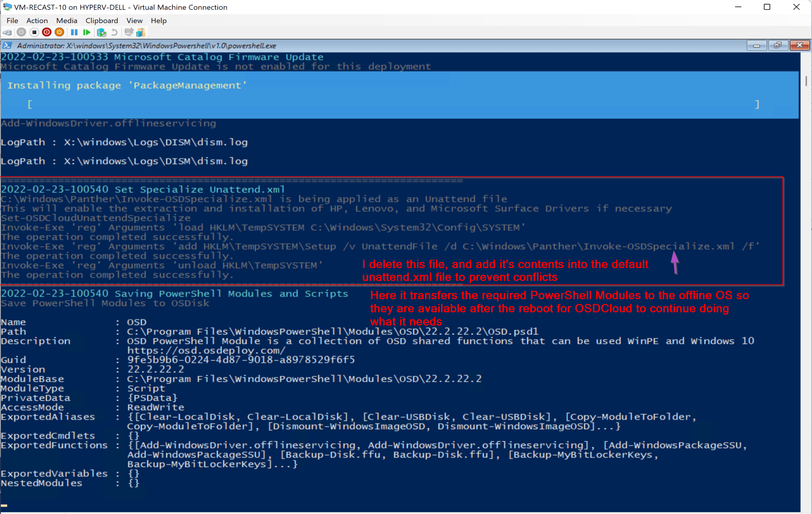Create a VM checkpoint icon
This screenshot has width=812, height=514.
[x=101, y=32]
